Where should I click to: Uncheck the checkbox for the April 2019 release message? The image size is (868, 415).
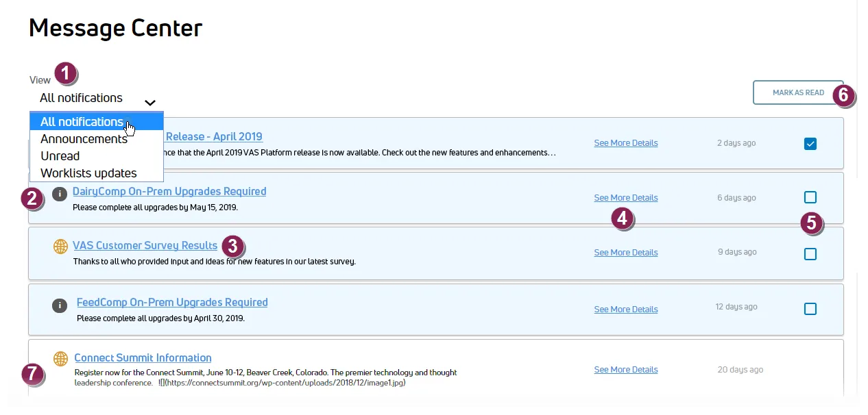coord(810,144)
